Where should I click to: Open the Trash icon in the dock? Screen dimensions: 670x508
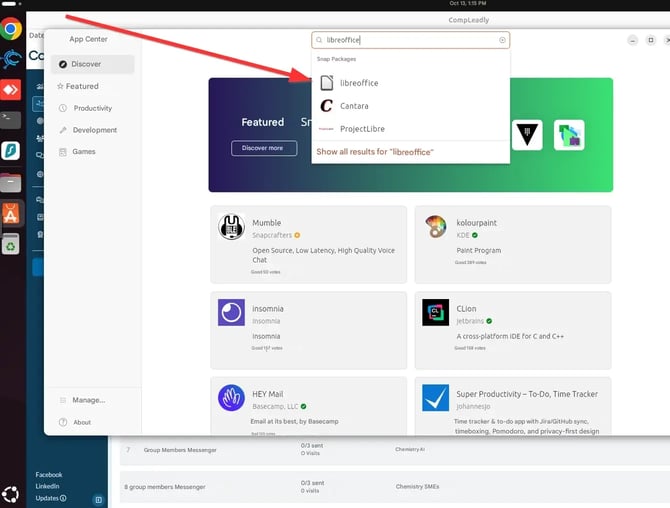(11, 244)
